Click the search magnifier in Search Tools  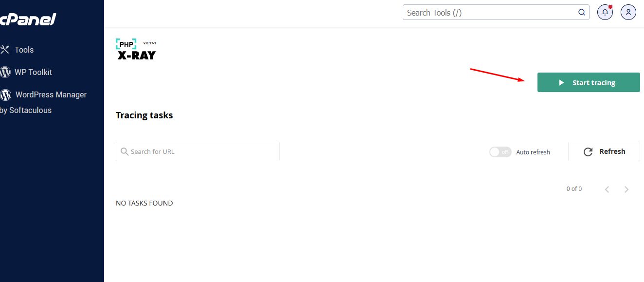tap(582, 13)
